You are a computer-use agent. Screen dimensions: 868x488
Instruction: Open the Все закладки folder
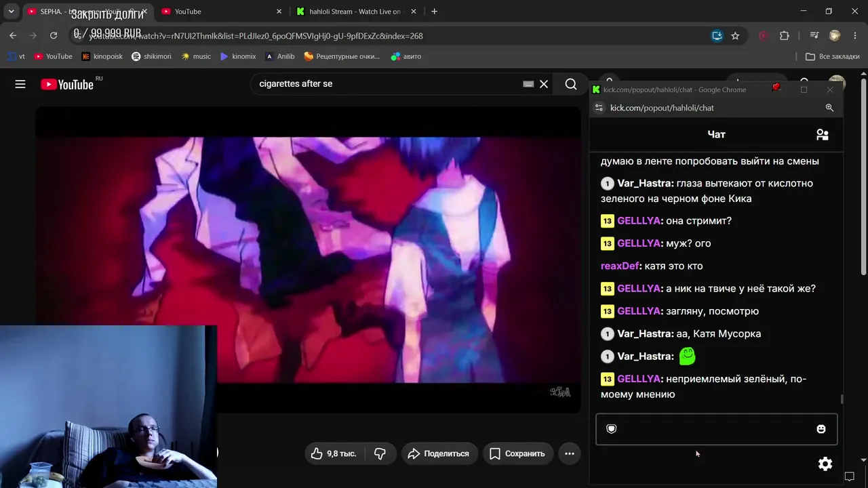(833, 56)
